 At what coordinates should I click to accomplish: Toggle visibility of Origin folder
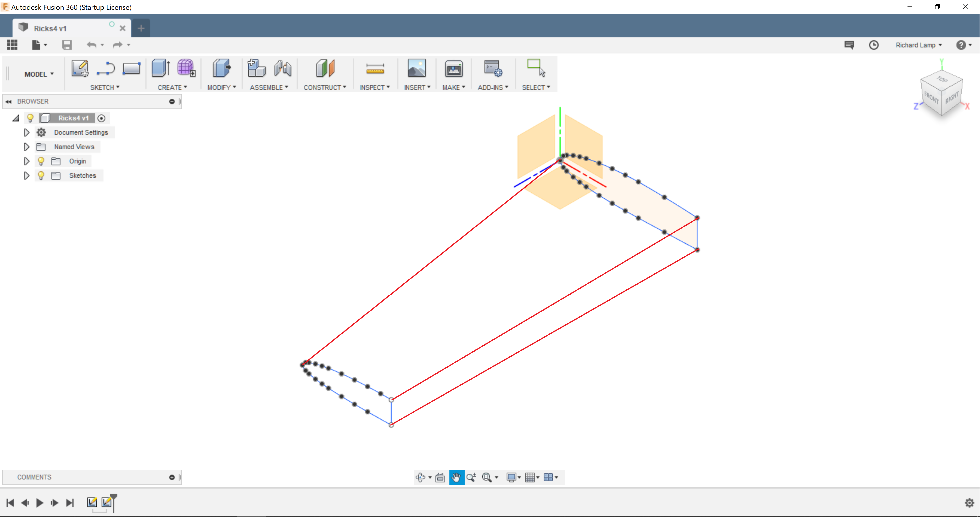pyautogui.click(x=41, y=161)
